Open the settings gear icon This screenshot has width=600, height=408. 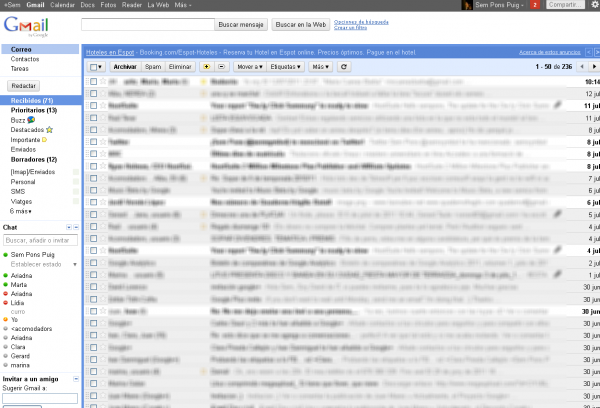tap(594, 5)
